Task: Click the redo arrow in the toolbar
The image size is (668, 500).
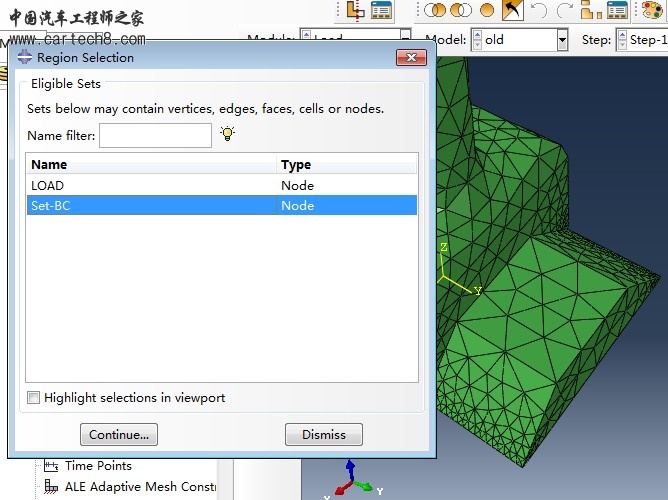Action: pos(565,10)
